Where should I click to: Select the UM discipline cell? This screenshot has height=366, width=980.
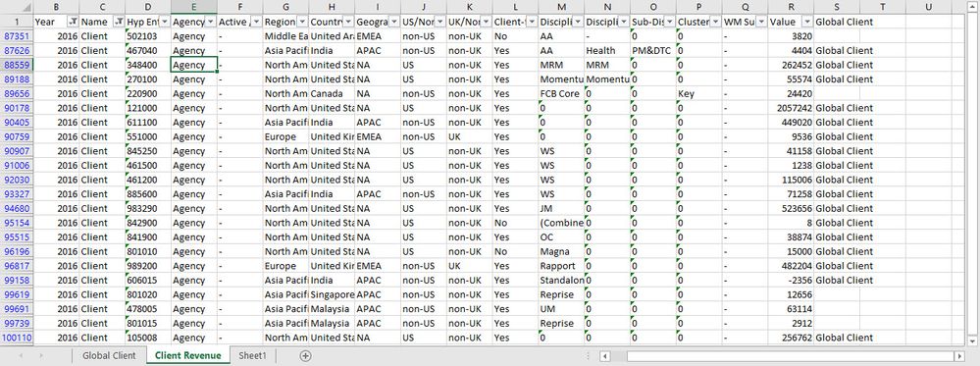pyautogui.click(x=562, y=309)
